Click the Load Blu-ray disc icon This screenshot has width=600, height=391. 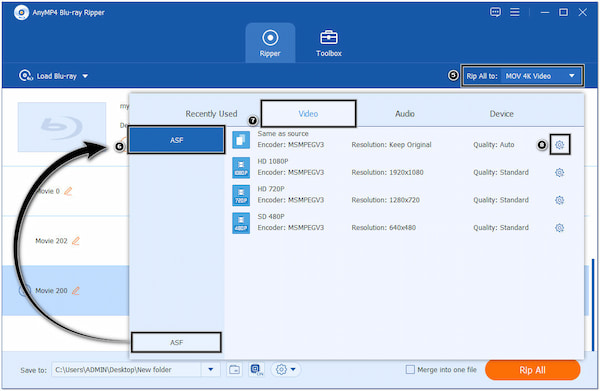pyautogui.click(x=25, y=76)
